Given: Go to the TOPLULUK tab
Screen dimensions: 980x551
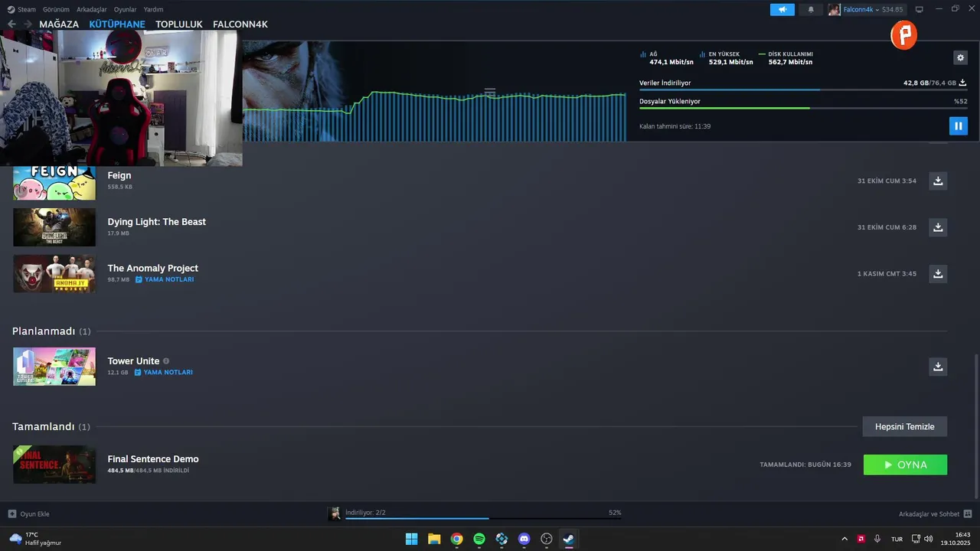Looking at the screenshot, I should (179, 24).
